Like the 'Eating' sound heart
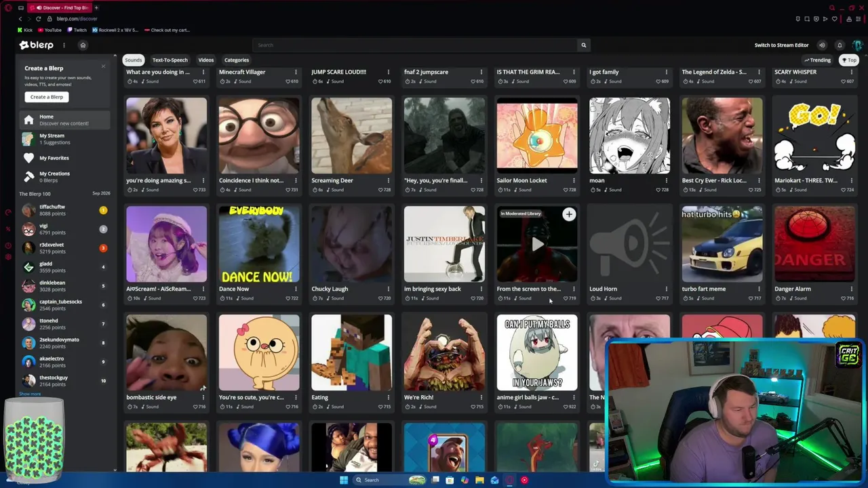The width and height of the screenshot is (868, 488). [380, 407]
